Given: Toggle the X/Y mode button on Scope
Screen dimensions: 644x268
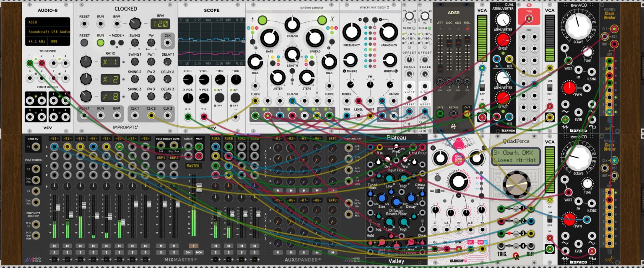Looking at the screenshot, I should [219, 98].
